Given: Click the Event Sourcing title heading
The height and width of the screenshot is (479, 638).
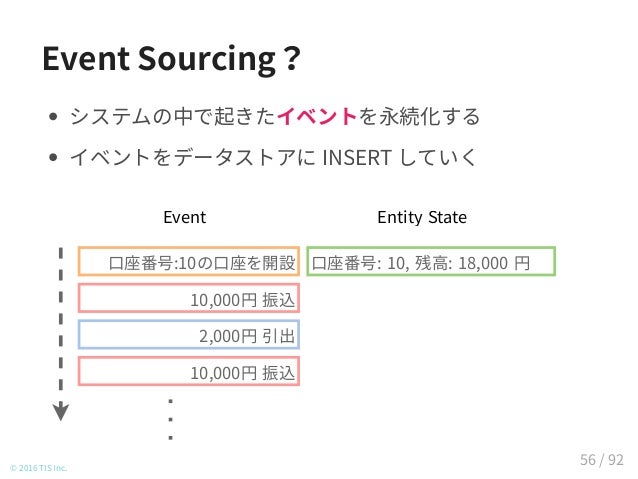Looking at the screenshot, I should coord(171,60).
